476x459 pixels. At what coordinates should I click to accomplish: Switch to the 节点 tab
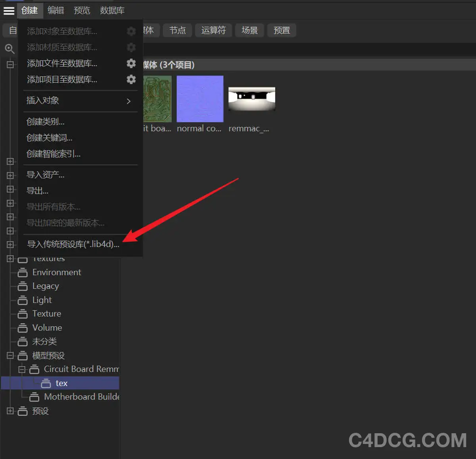(177, 30)
